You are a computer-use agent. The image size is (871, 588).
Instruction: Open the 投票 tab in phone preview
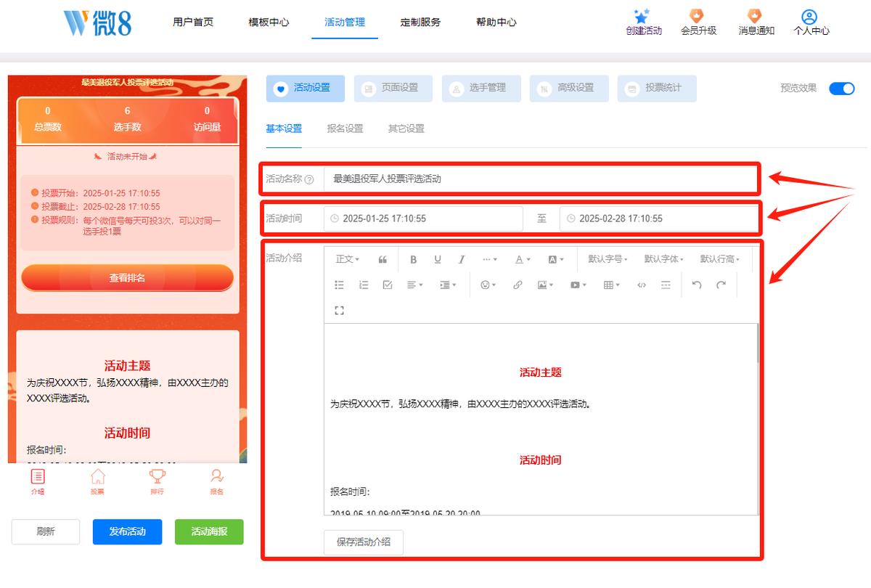click(97, 481)
